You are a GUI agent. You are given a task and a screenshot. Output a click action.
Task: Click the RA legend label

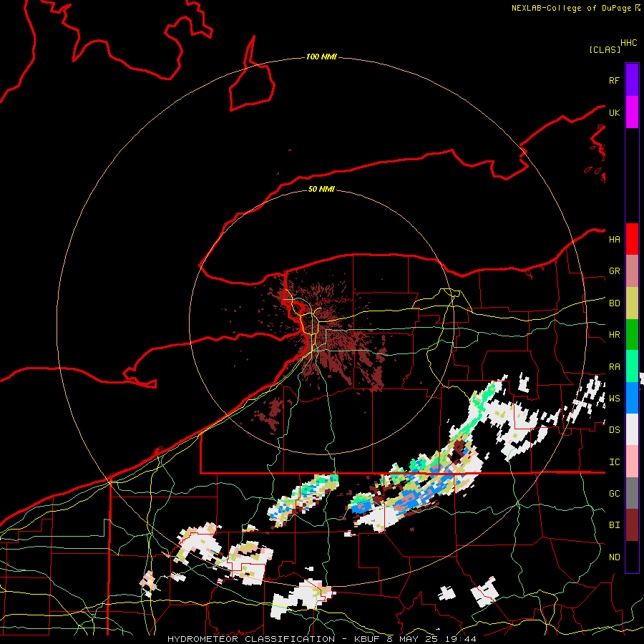(x=614, y=367)
